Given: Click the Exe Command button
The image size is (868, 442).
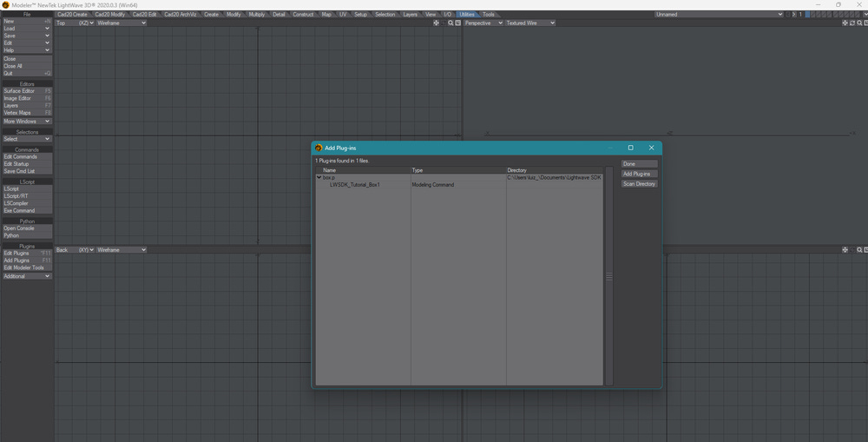Looking at the screenshot, I should coord(27,210).
